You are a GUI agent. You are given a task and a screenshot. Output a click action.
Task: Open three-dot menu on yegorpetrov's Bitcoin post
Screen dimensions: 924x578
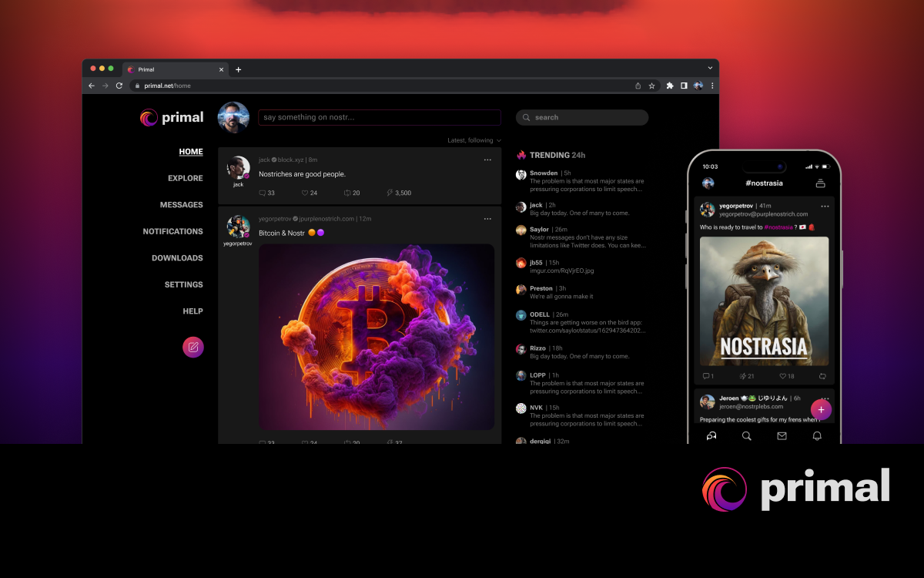(487, 219)
